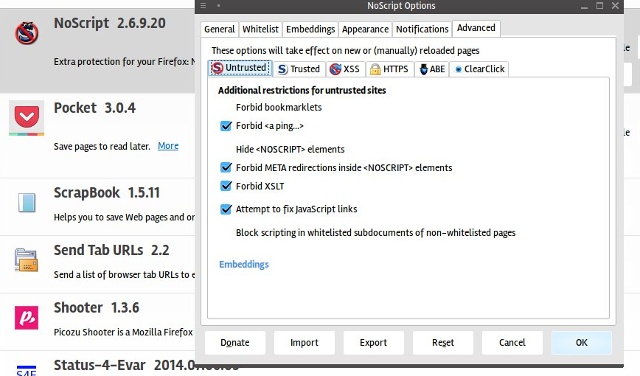Select the Advanced tab
This screenshot has width=640, height=376.
[476, 28]
